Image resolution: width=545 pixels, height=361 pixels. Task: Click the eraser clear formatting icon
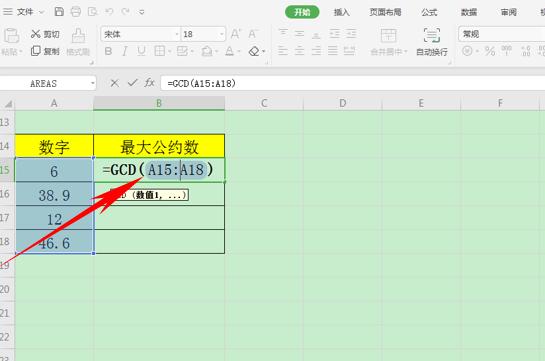254,51
